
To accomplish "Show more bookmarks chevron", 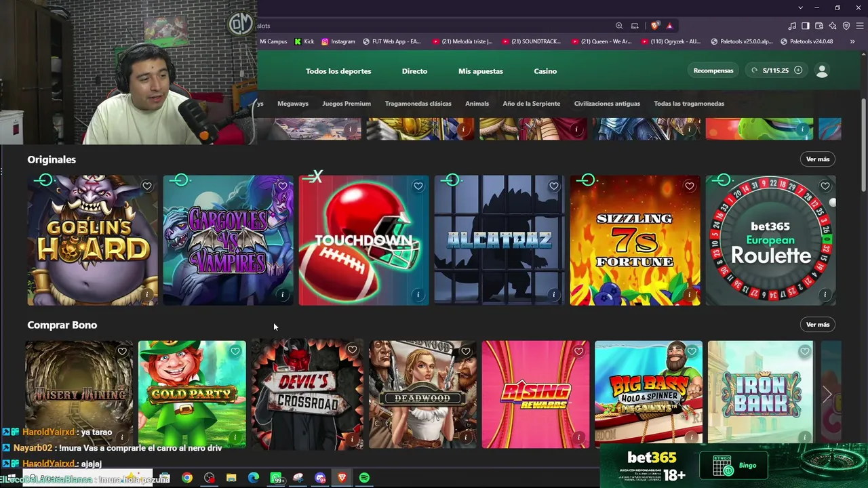I will 852,41.
